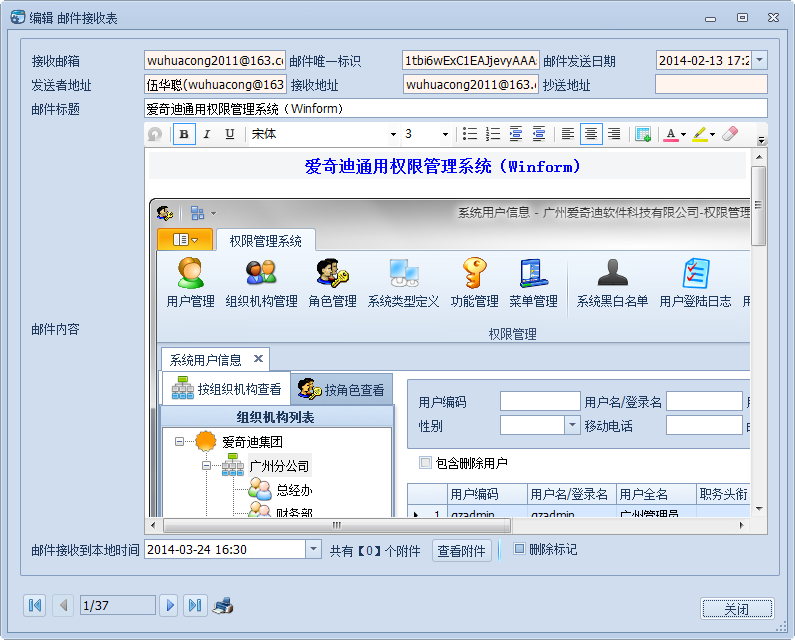Open the orange application menu button
This screenshot has width=795, height=640.
[x=185, y=239]
